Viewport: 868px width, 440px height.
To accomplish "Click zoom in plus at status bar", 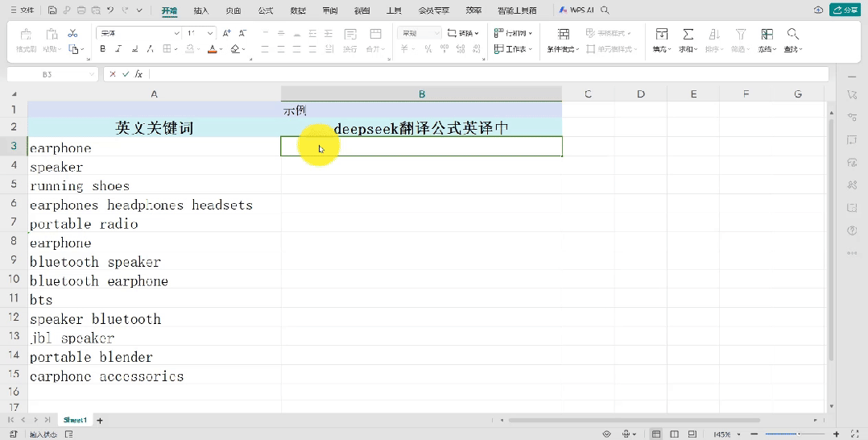I will pos(836,434).
